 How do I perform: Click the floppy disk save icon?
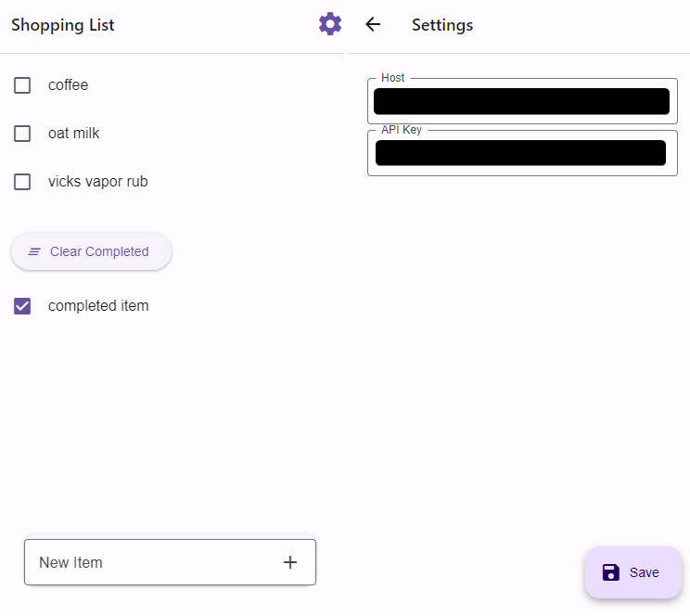[610, 572]
